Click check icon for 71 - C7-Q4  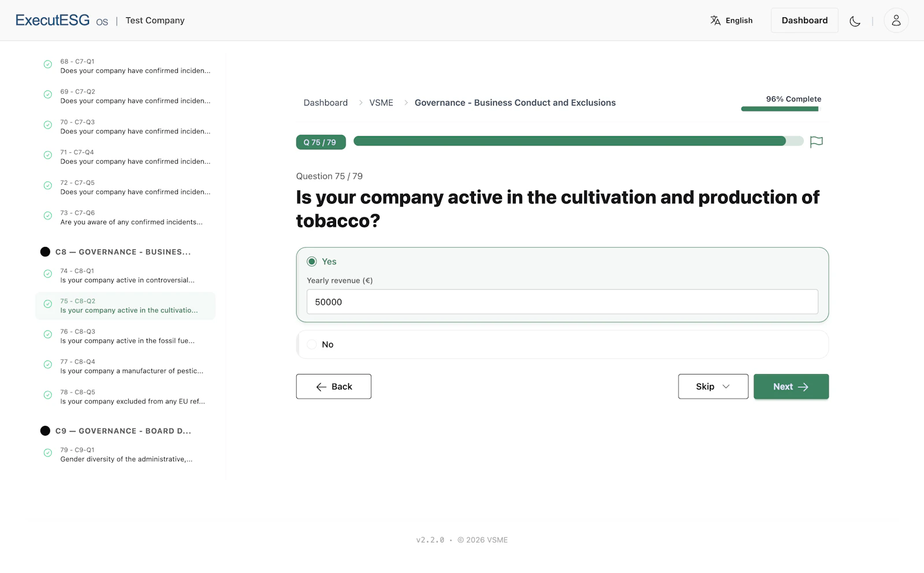click(x=48, y=155)
